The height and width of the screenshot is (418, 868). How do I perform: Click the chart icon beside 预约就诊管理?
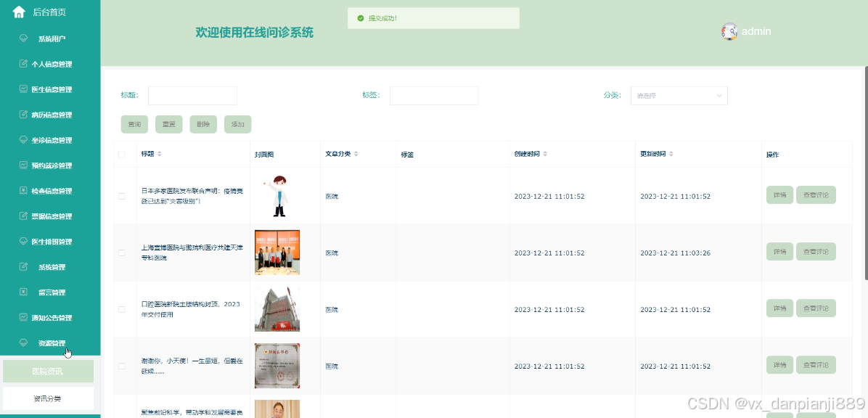click(x=23, y=165)
